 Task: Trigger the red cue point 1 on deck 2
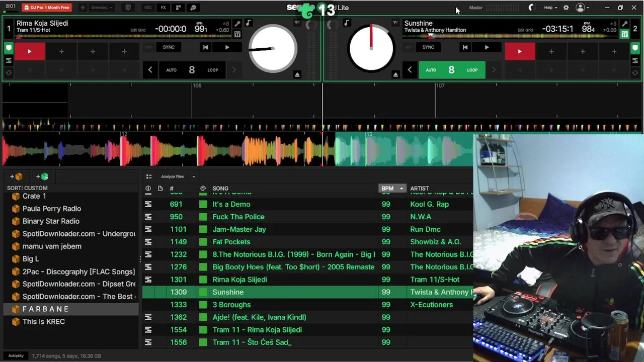point(520,51)
